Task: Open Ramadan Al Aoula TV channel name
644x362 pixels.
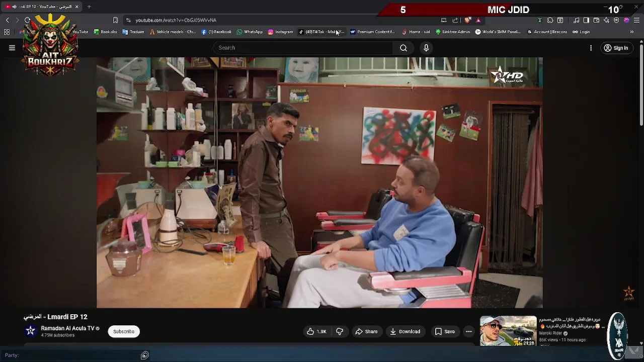Action: 67,328
